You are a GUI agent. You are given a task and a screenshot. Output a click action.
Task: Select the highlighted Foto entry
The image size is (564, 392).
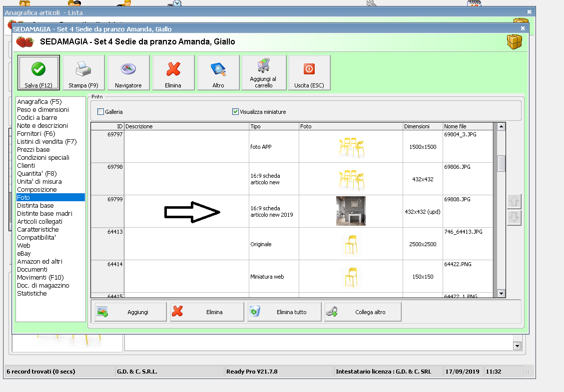click(x=51, y=197)
